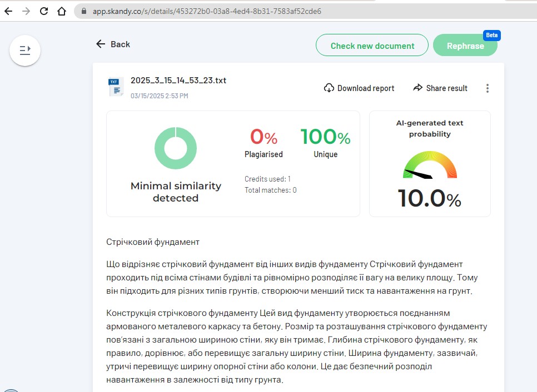Click the site security lock icon
The height and width of the screenshot is (392, 537).
[x=84, y=11]
